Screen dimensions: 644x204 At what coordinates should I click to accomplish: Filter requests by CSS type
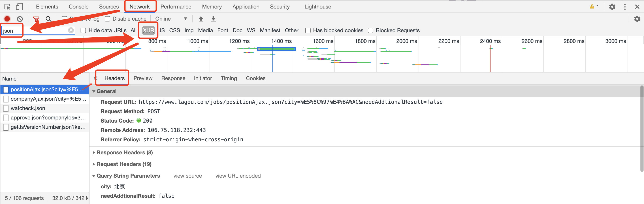(x=175, y=30)
